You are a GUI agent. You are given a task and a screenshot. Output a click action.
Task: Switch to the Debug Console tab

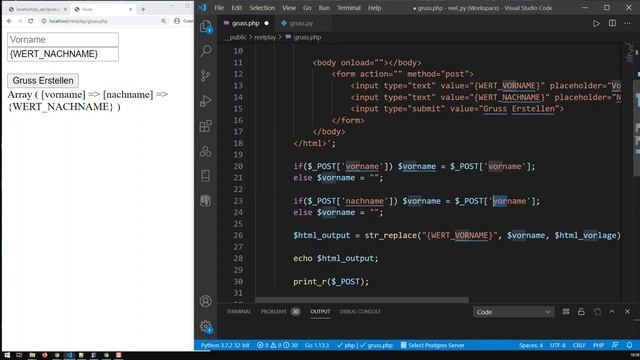pyautogui.click(x=360, y=311)
